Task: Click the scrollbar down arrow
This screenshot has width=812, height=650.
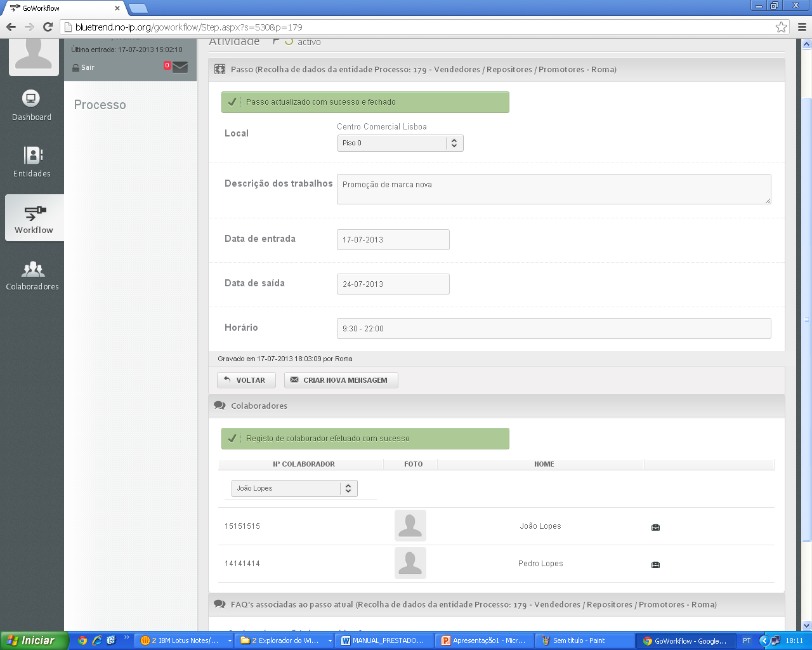Action: point(807,625)
